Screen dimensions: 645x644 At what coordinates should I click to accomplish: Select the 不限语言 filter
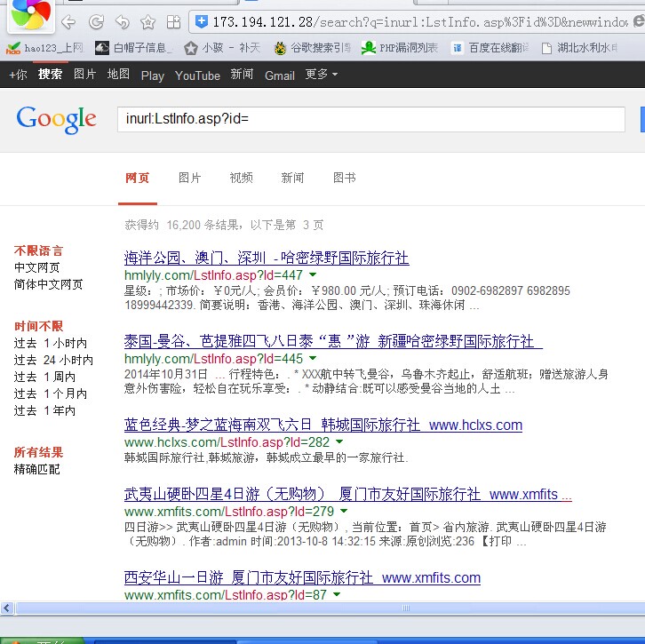coord(39,250)
